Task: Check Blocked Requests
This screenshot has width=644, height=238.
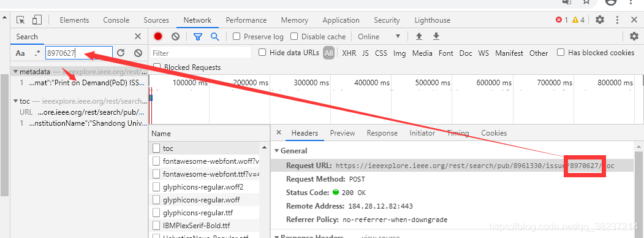Action: point(156,67)
